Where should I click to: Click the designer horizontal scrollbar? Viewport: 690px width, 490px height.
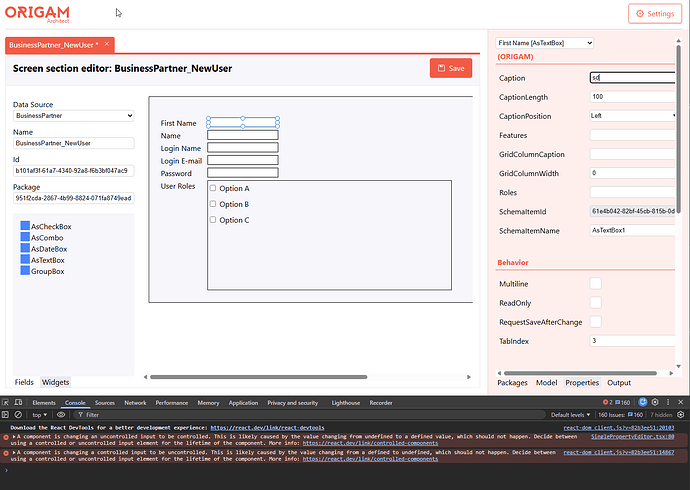(258, 377)
